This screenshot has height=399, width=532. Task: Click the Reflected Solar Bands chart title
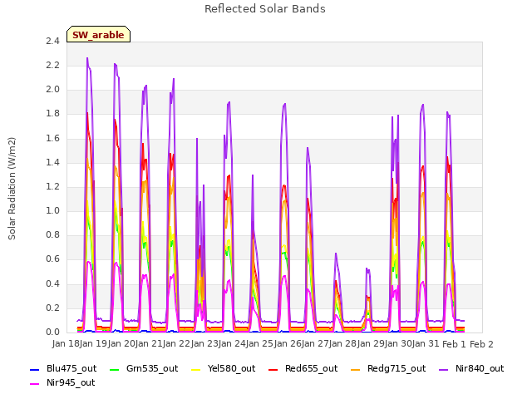pyautogui.click(x=265, y=9)
